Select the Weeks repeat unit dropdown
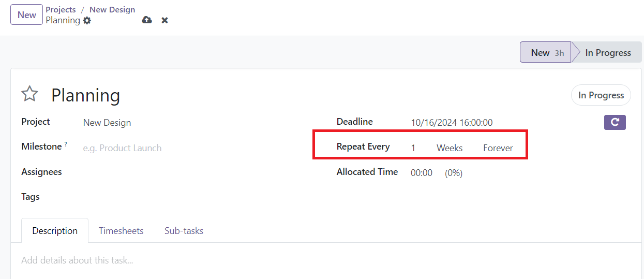This screenshot has height=279, width=644. point(450,148)
